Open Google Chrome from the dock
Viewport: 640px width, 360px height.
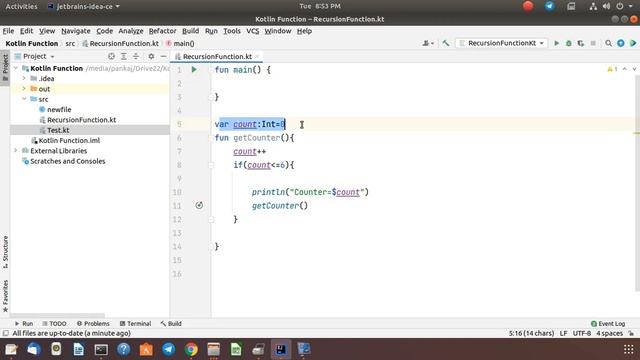(191, 349)
